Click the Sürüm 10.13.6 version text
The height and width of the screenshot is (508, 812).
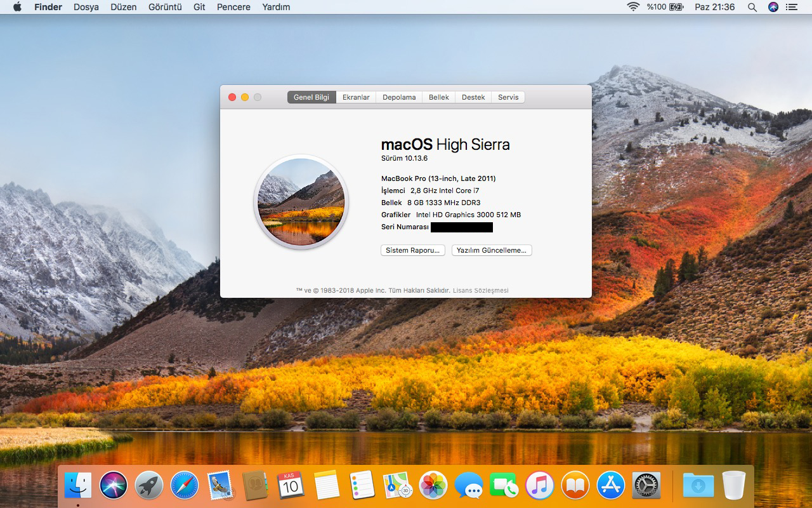click(404, 159)
